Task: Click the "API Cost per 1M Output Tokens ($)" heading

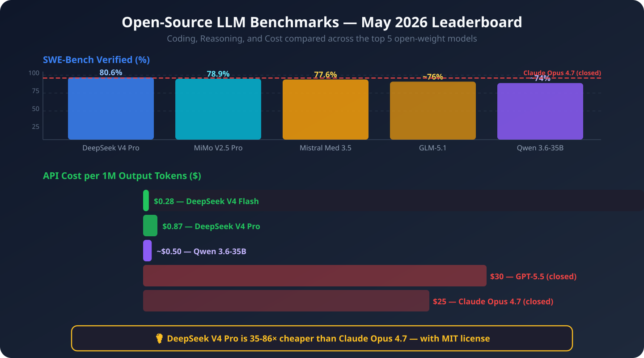Action: click(122, 176)
